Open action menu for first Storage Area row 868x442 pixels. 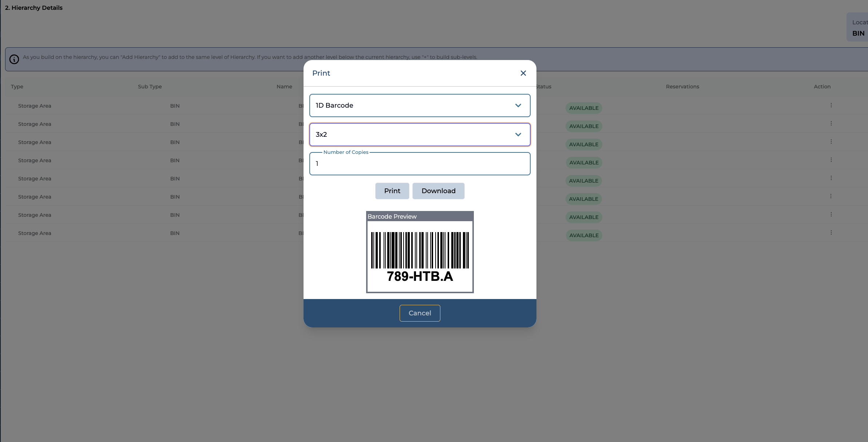(831, 105)
